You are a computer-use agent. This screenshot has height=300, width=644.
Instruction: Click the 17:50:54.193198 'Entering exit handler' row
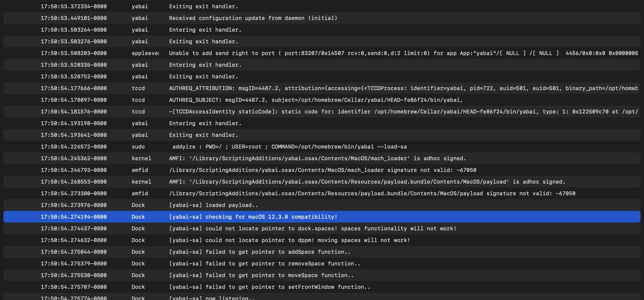(x=205, y=123)
